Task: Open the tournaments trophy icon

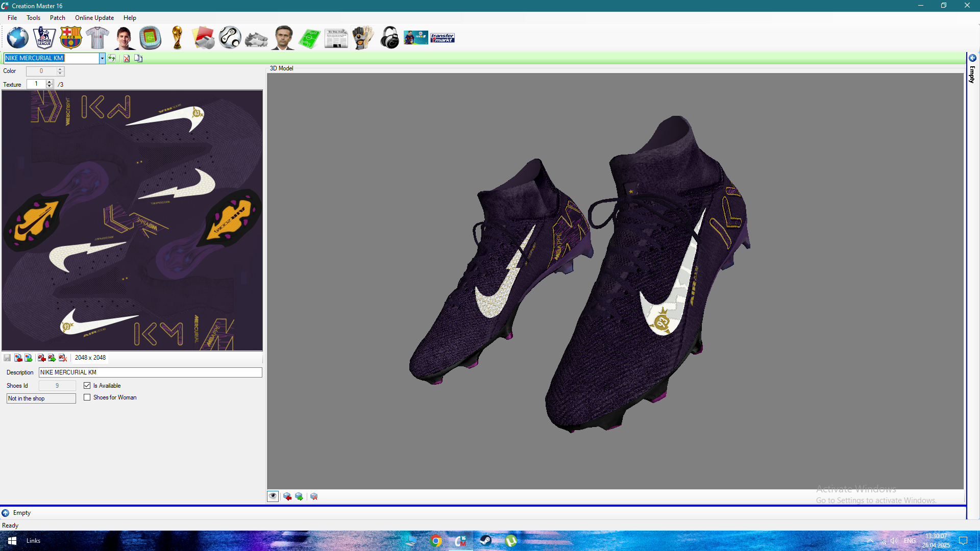Action: pos(177,38)
